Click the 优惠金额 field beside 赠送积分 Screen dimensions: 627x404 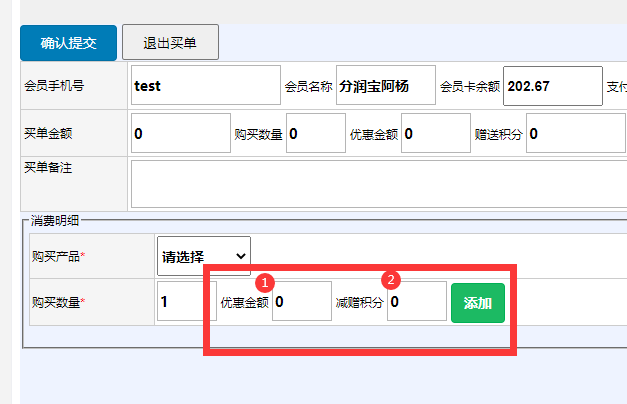tap(436, 133)
